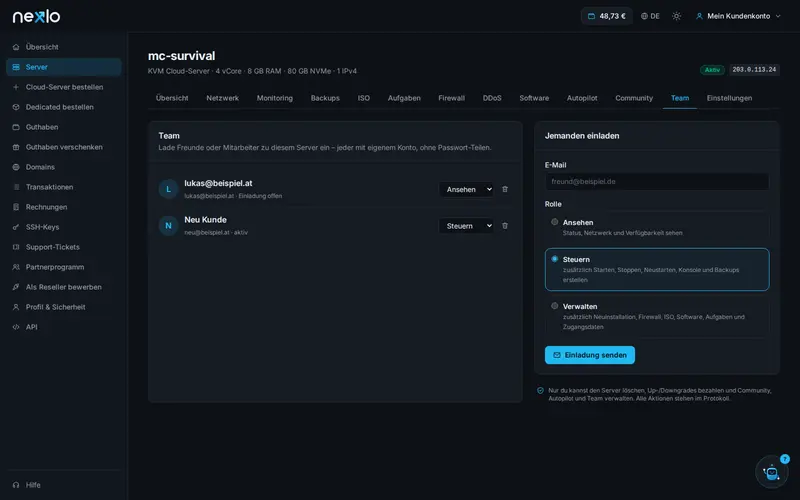800x500 pixels.
Task: Delete team member lukas@beispiel.at via trash icon
Action: 505,189
